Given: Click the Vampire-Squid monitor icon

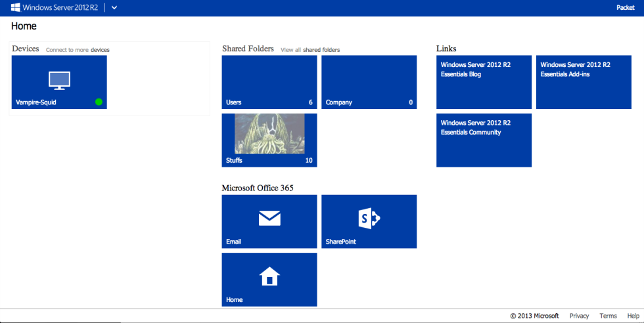Looking at the screenshot, I should point(59,81).
